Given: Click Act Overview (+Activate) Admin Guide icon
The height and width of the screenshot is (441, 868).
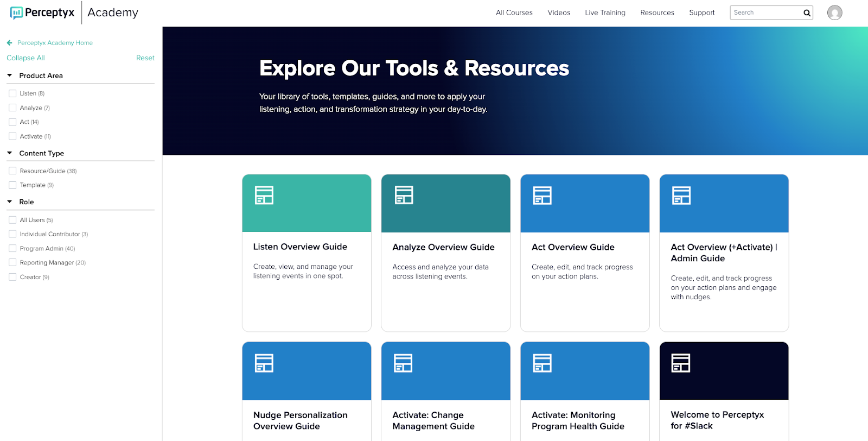Looking at the screenshot, I should point(681,195).
